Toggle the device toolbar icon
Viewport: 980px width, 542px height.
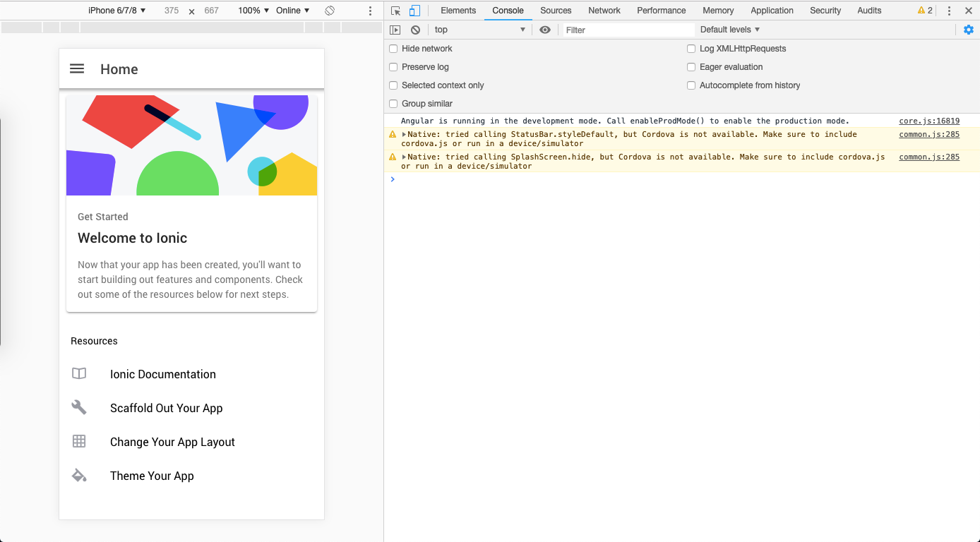coord(414,11)
